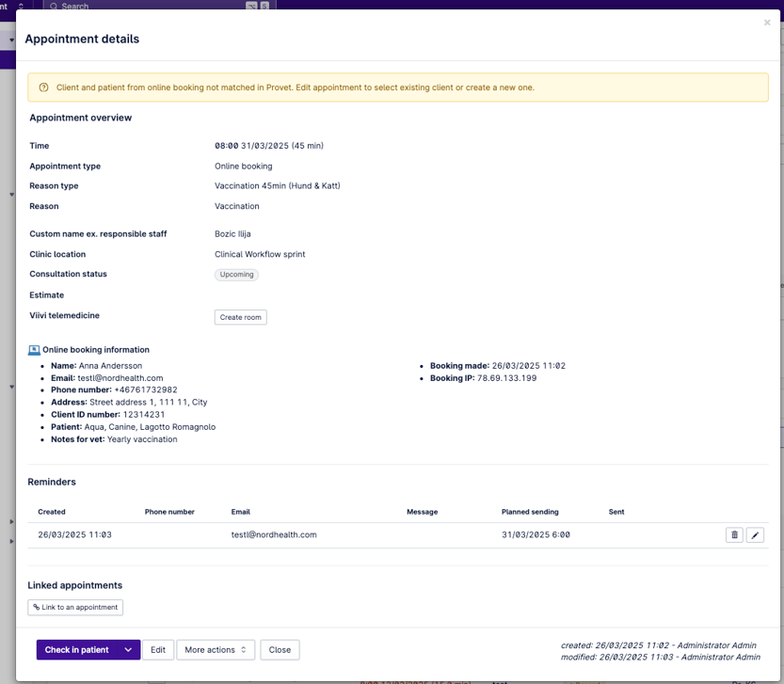Click the laptop icon beside Online booking information
Viewport: 784px width, 684px height.
34,350
